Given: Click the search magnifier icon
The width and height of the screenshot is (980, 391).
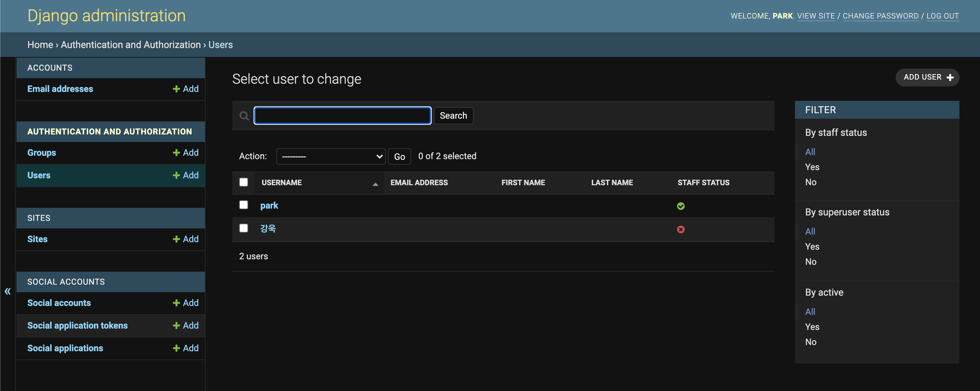Looking at the screenshot, I should tap(244, 116).
